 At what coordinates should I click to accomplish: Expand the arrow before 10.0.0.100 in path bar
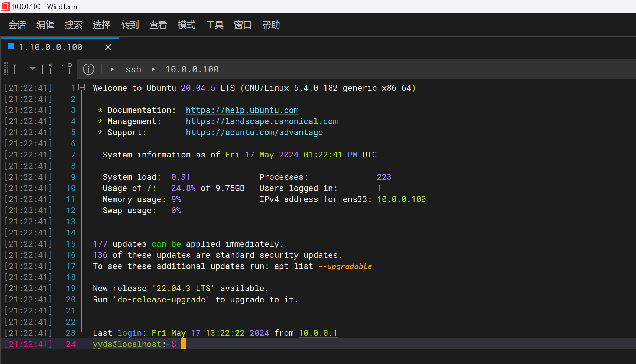click(x=153, y=69)
